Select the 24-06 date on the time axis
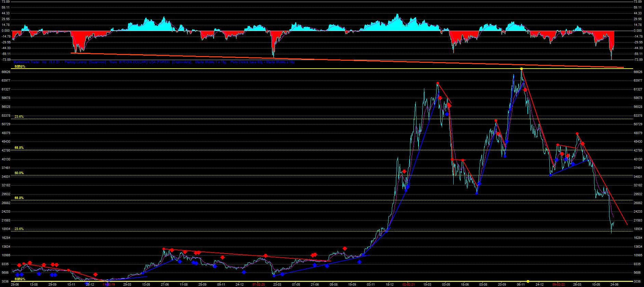The image size is (644, 287). click(x=614, y=284)
